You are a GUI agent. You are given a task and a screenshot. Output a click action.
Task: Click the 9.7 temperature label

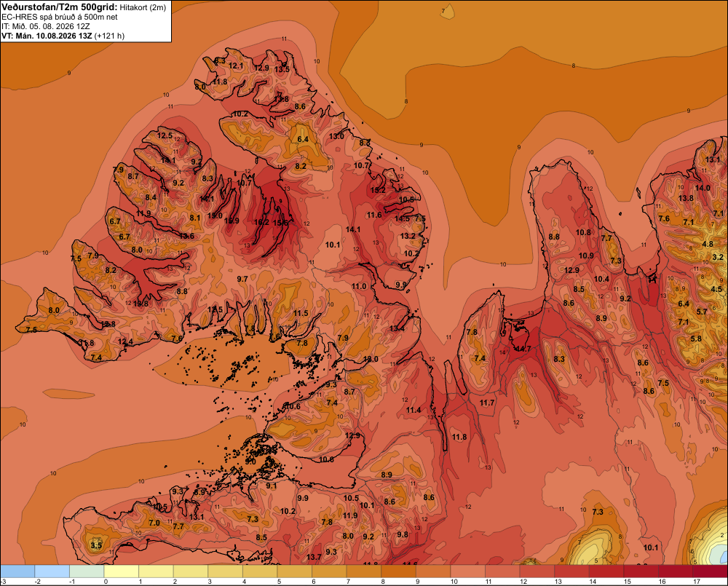click(x=242, y=279)
